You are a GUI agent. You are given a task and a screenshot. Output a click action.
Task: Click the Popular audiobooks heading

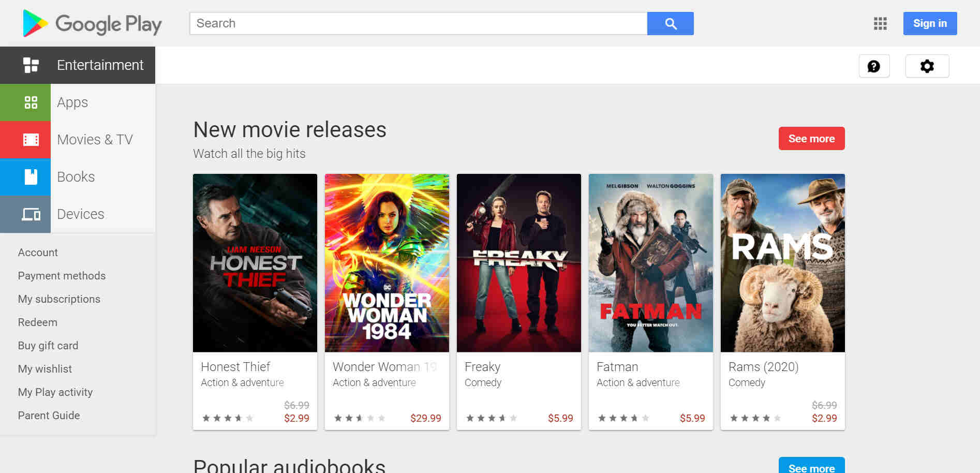(289, 466)
